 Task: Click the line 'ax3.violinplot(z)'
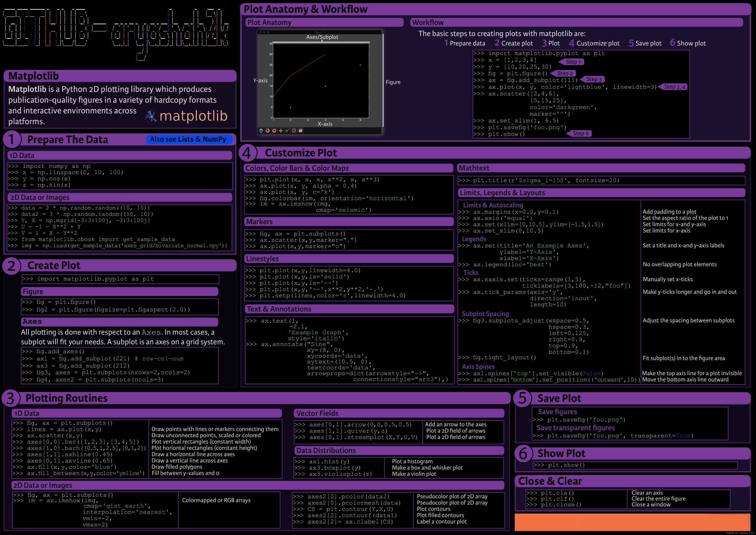pyautogui.click(x=333, y=474)
